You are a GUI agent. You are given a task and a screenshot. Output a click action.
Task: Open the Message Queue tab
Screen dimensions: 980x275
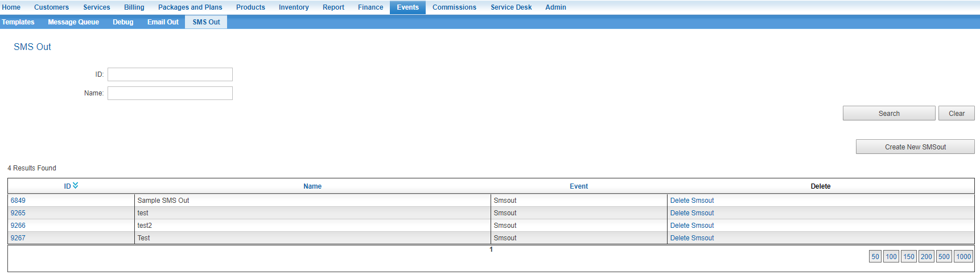73,22
